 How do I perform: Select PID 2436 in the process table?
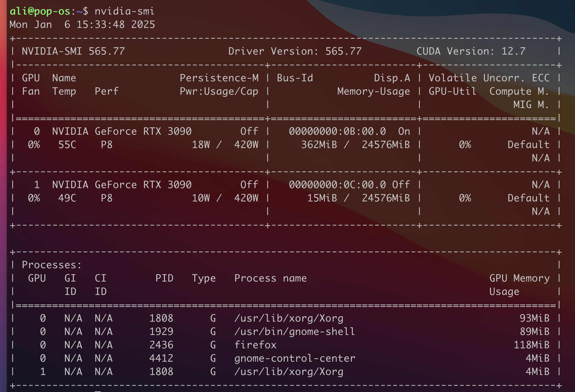(x=161, y=345)
